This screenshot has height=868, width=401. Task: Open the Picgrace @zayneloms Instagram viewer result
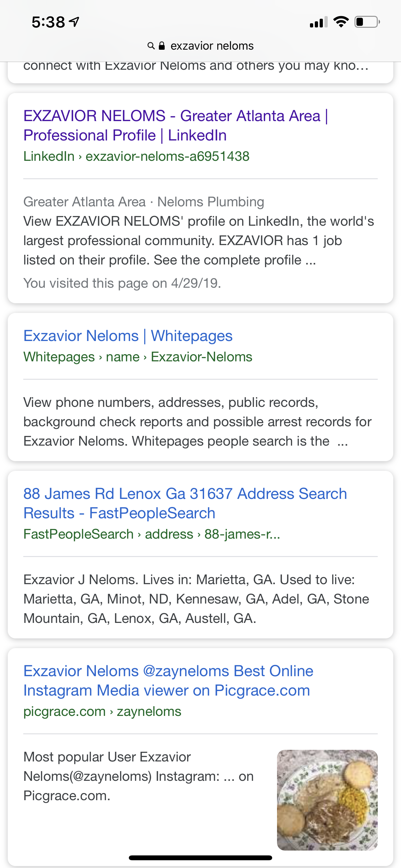(x=168, y=681)
